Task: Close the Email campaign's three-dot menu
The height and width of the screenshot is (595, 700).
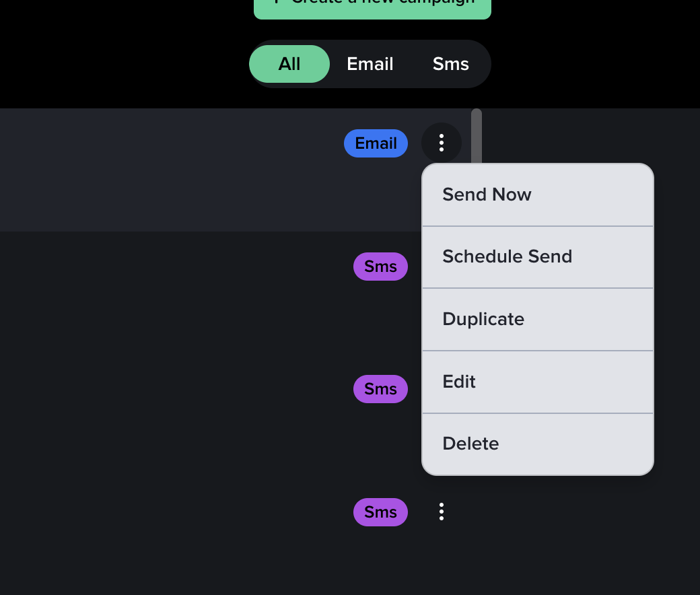Action: pyautogui.click(x=442, y=143)
